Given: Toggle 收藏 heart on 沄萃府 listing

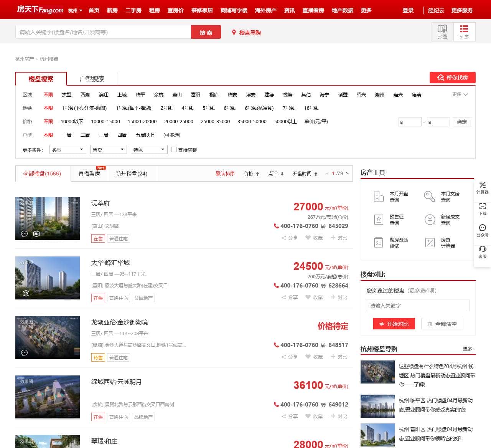Looking at the screenshot, I should 308,238.
